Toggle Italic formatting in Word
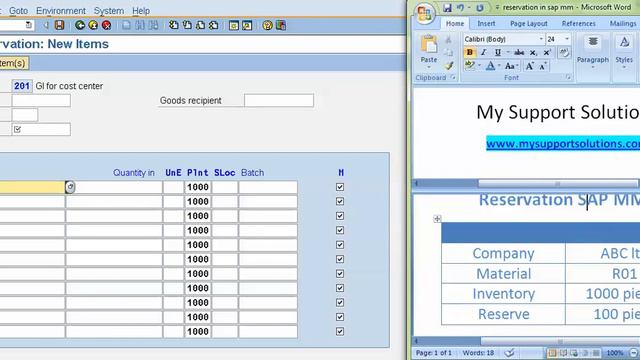The height and width of the screenshot is (360, 640). coord(483,52)
